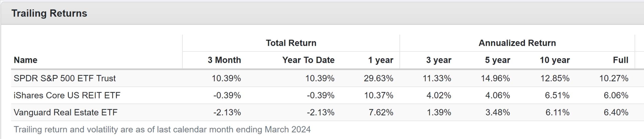Click Vanguard's 3 Month return -2.13%
Screen dimensions: 644x139
pyautogui.click(x=227, y=112)
